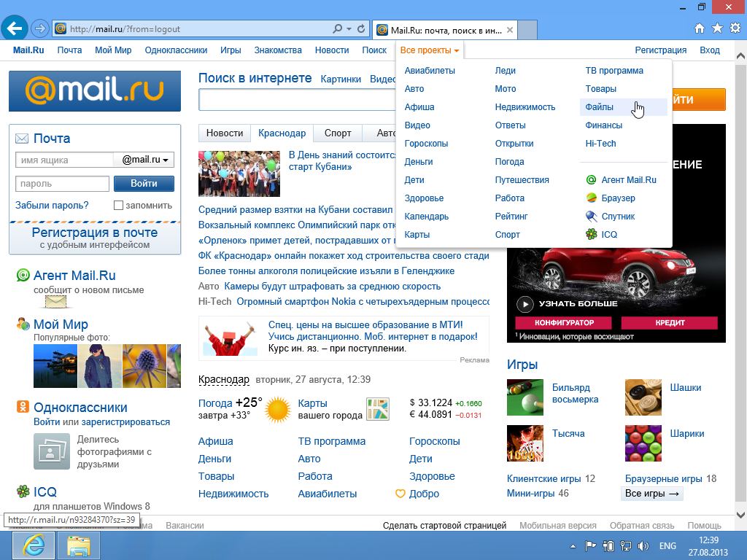Click the ENG language indicator in the tray

pos(667,545)
